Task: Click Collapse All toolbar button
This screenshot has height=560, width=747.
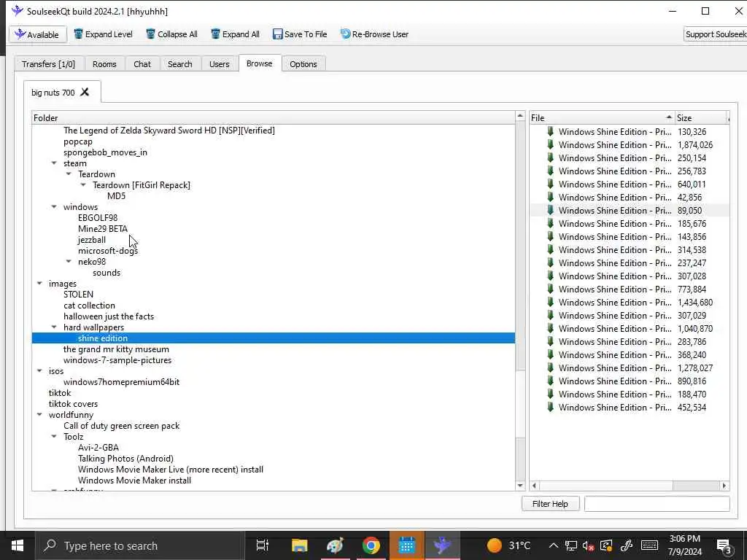Action: (x=171, y=34)
